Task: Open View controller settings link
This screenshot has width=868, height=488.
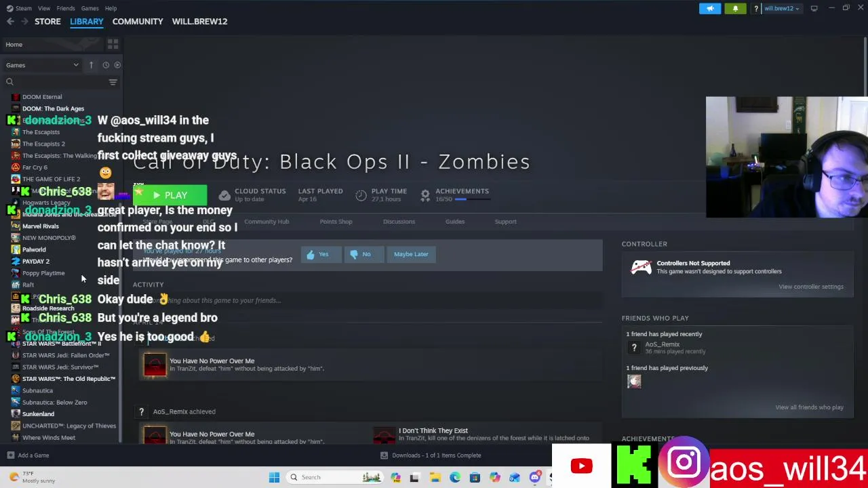Action: 811,287
